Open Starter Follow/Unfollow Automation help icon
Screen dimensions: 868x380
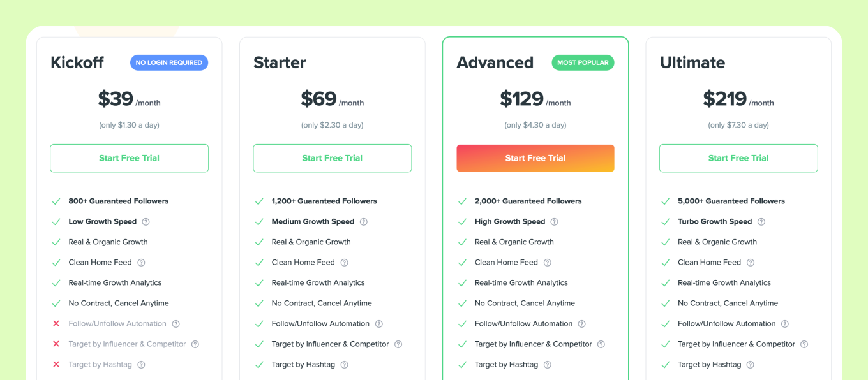378,324
